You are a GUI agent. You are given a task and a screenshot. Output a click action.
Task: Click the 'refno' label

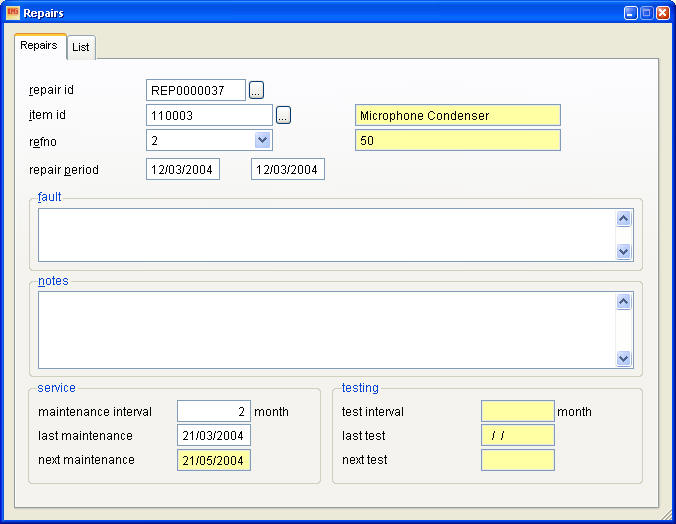tap(43, 142)
